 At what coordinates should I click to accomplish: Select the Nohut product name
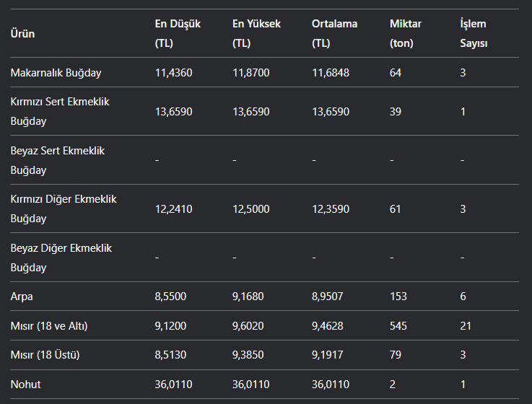tap(25, 385)
